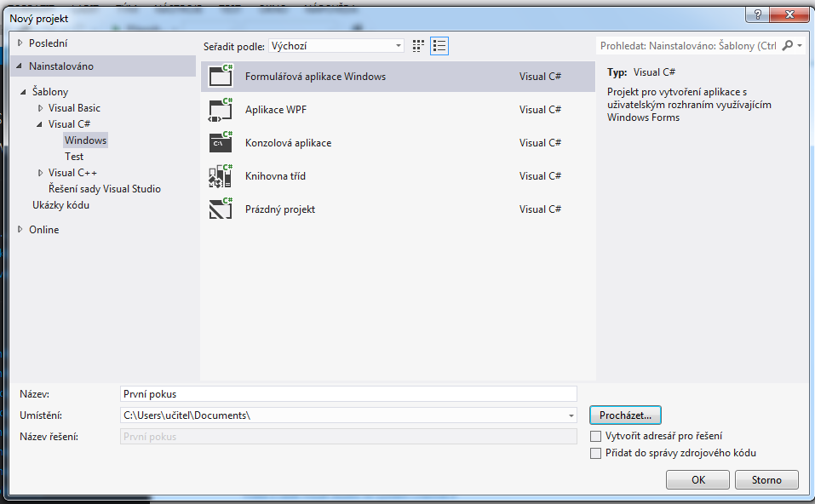The width and height of the screenshot is (815, 504).
Task: Select Řešení sady Visual Studio item
Action: coord(105,189)
